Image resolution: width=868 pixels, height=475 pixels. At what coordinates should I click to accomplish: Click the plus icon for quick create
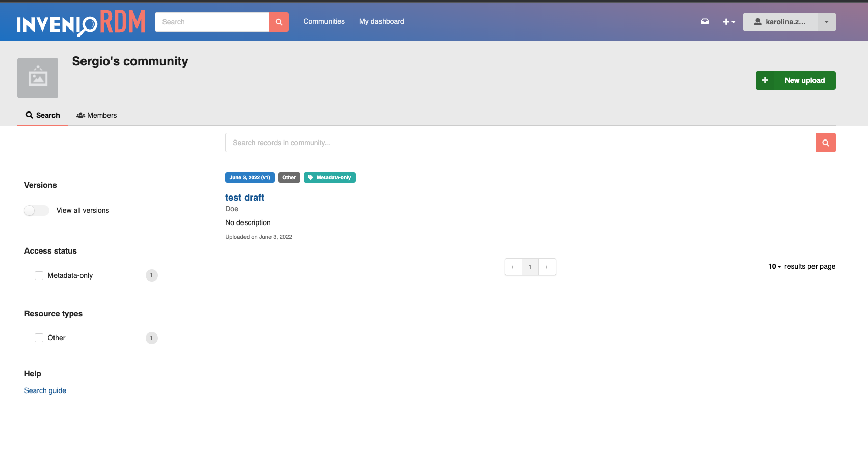(725, 21)
